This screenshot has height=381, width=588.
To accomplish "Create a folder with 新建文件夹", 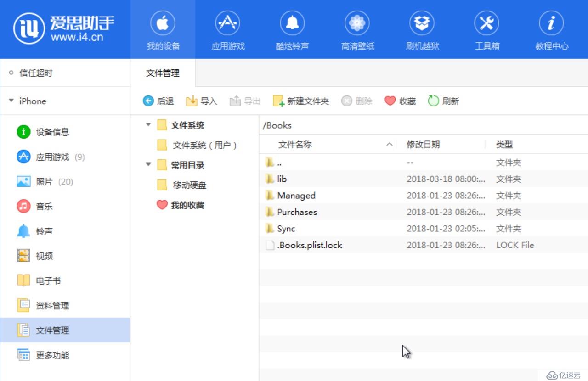I will [x=301, y=101].
